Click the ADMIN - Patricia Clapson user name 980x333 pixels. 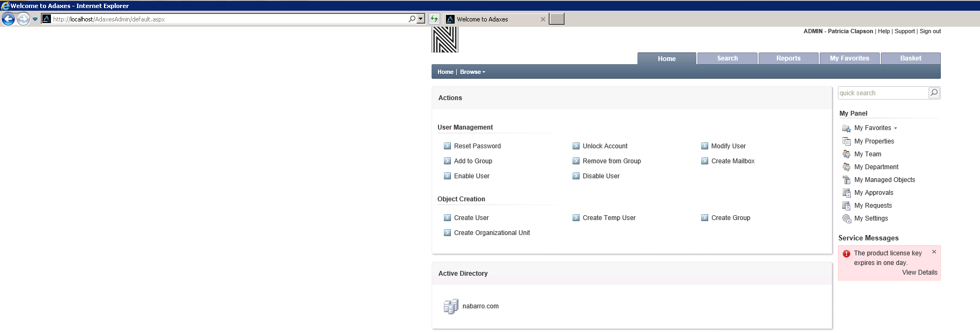pyautogui.click(x=838, y=31)
